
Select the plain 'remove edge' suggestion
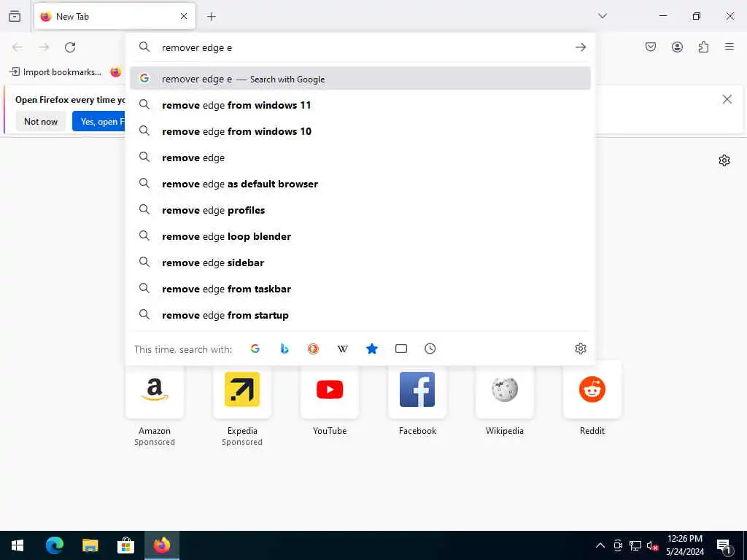pos(360,157)
